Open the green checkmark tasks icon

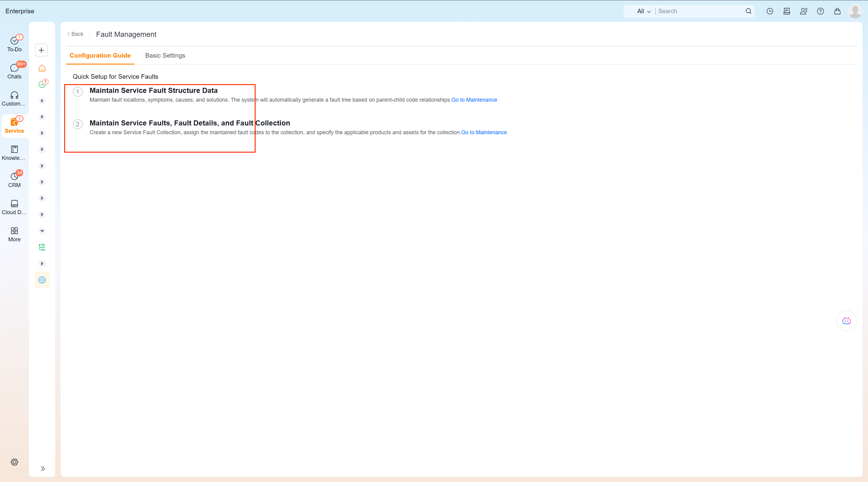(x=42, y=84)
